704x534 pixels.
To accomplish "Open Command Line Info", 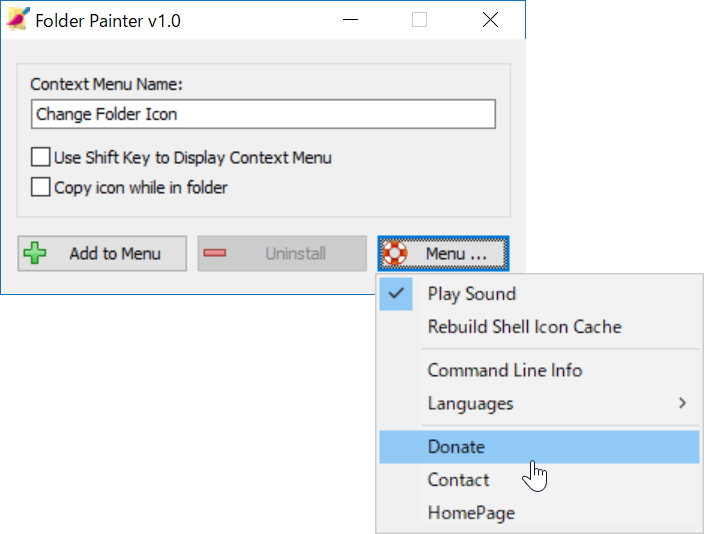I will pyautogui.click(x=539, y=370).
